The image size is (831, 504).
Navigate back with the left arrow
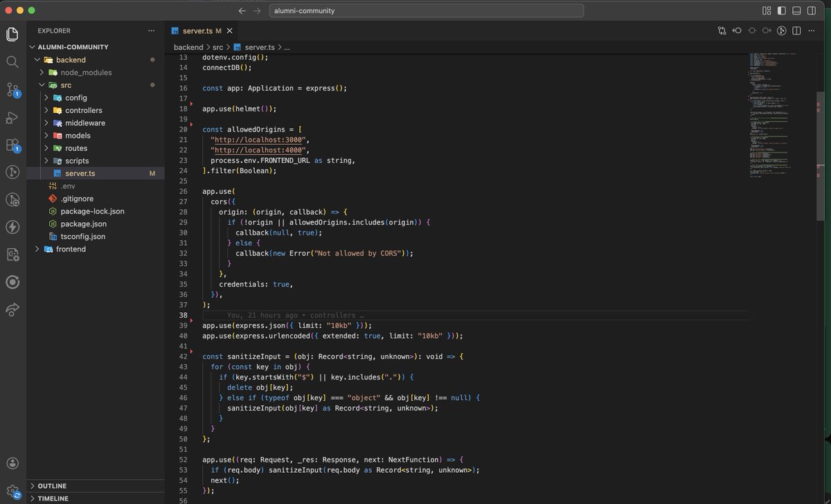[x=242, y=11]
